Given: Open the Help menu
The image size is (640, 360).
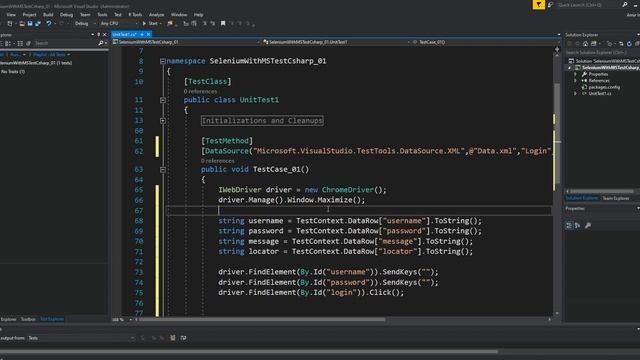Looking at the screenshot, I should [198, 15].
